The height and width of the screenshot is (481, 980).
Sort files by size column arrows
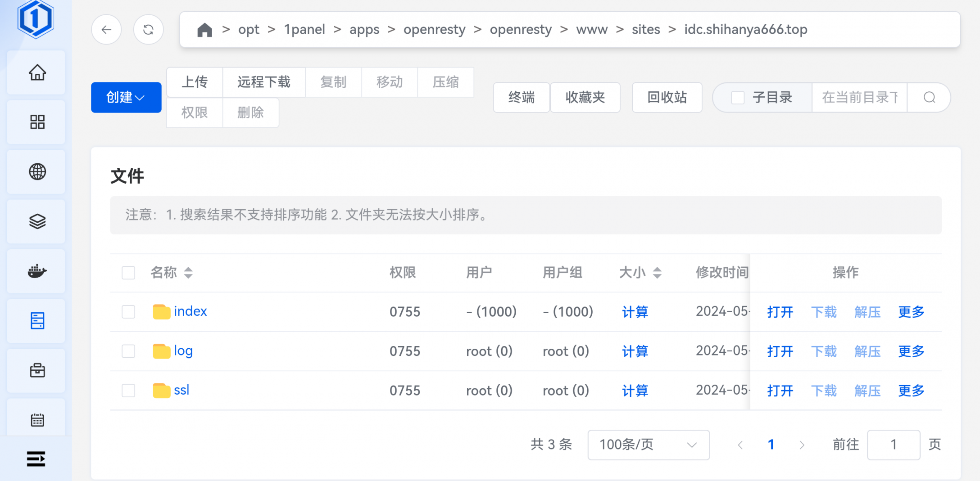[657, 273]
